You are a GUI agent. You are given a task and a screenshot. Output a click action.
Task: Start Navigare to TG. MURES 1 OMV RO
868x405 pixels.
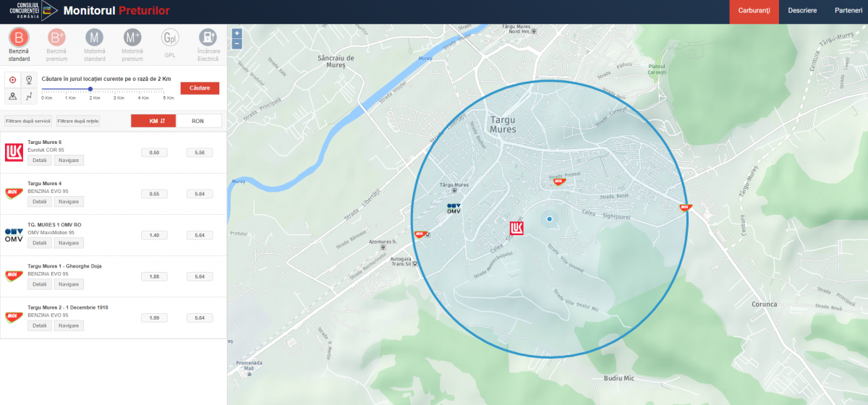click(69, 243)
